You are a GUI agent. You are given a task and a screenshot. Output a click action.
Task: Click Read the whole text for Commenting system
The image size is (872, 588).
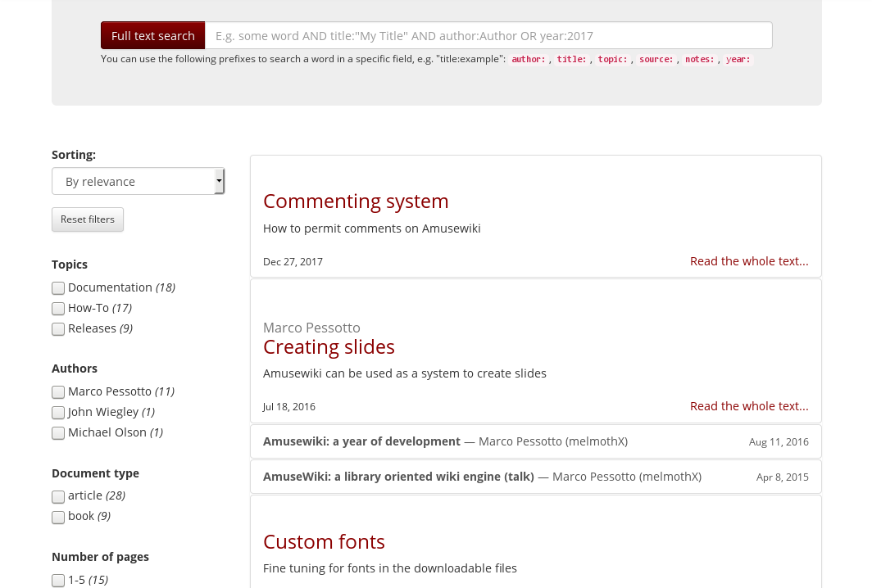pos(749,261)
